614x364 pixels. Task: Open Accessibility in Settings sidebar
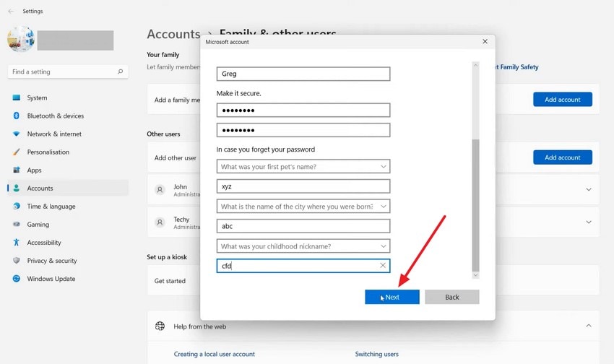point(68,243)
